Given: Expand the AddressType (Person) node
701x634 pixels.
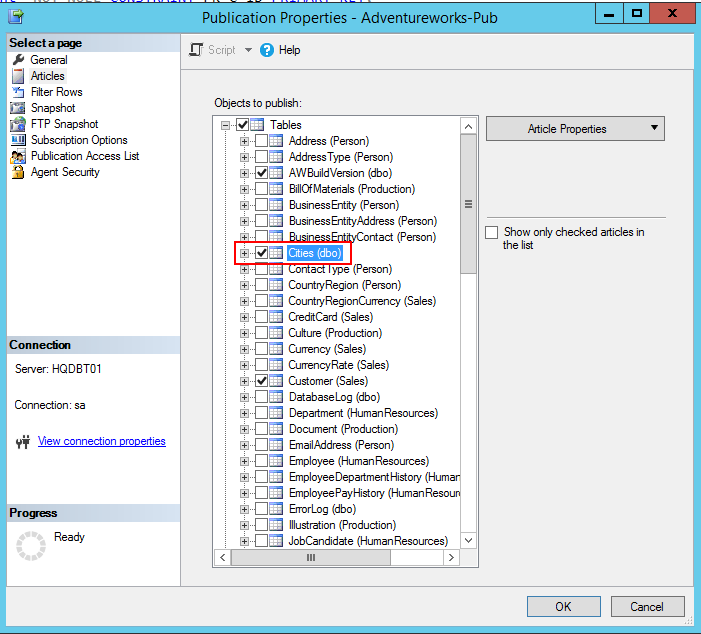Looking at the screenshot, I should coord(244,157).
